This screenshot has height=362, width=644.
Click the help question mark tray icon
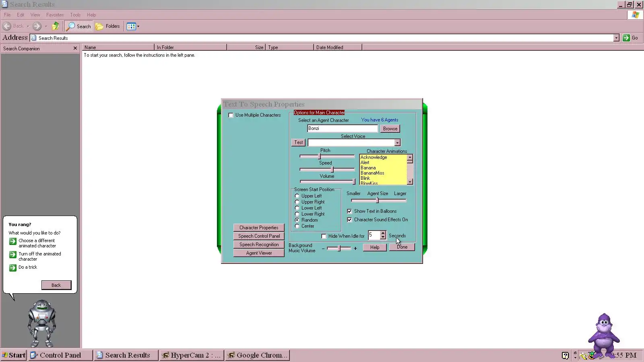click(565, 355)
